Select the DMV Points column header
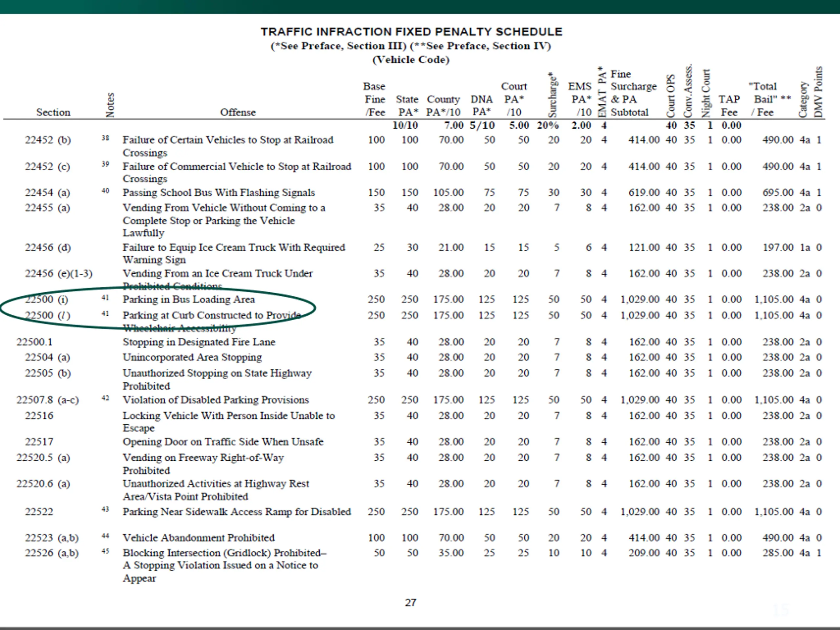840x630 pixels. pos(818,92)
